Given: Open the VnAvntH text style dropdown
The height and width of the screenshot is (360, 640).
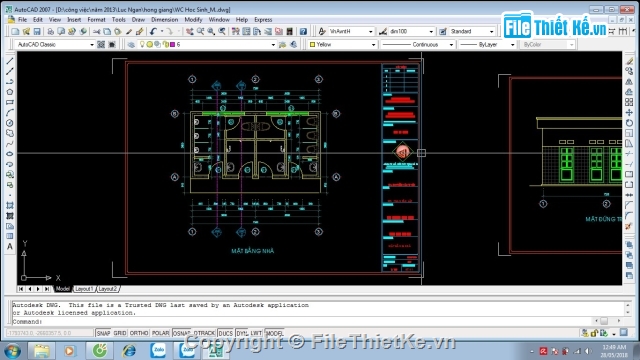Looking at the screenshot, I should (371, 31).
